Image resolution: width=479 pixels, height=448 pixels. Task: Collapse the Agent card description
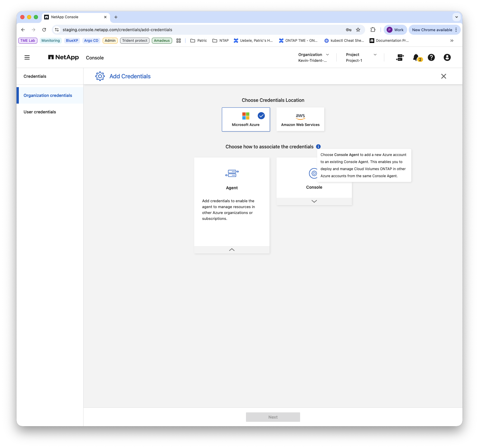click(232, 250)
